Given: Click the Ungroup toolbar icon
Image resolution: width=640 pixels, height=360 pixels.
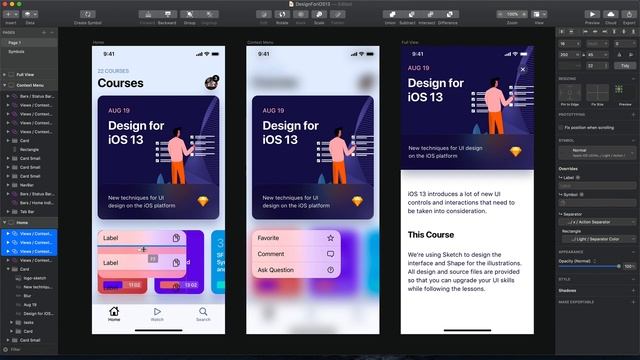Looking at the screenshot, I should click(x=209, y=14).
